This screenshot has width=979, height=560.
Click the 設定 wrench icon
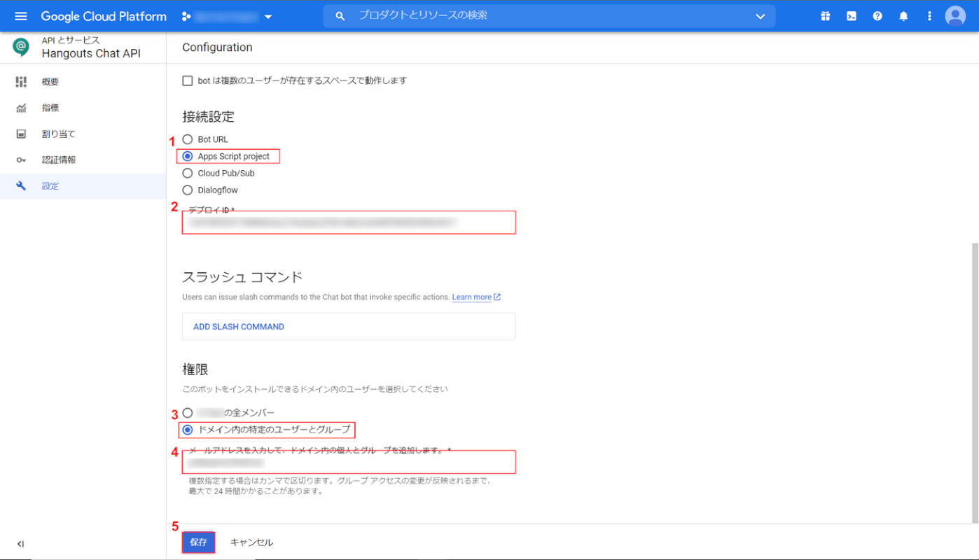pyautogui.click(x=21, y=186)
